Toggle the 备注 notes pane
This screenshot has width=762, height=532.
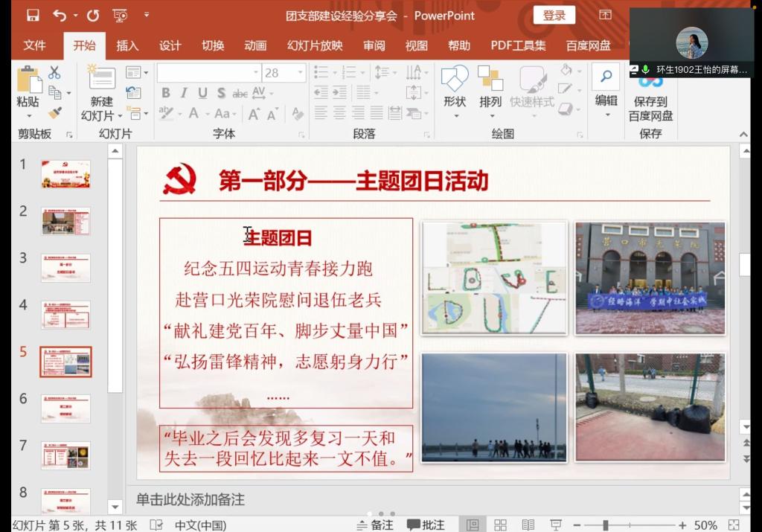374,525
